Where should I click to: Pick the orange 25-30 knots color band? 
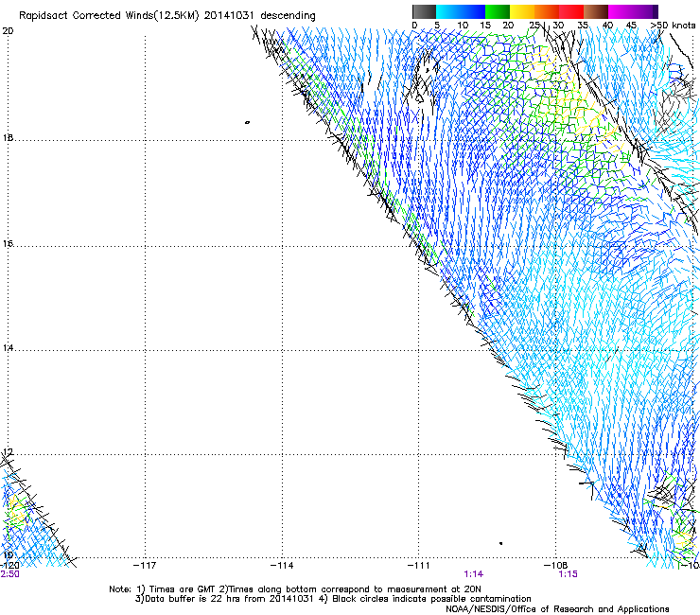547,11
